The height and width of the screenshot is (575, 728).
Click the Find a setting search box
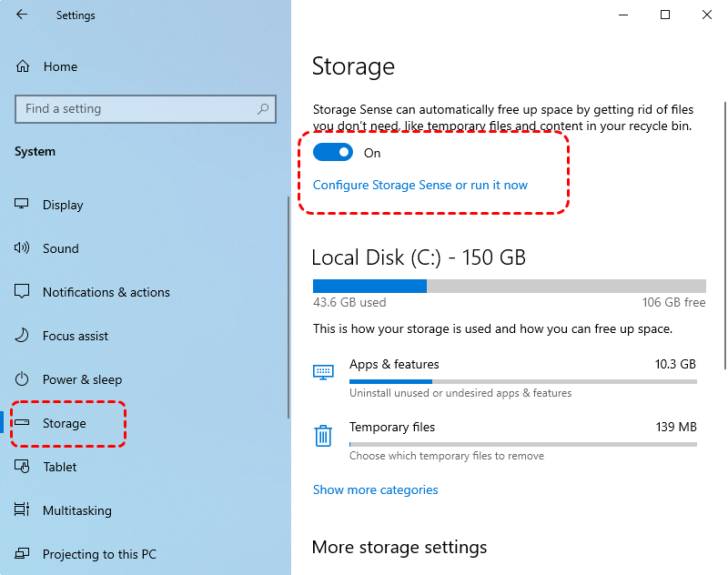[136, 109]
